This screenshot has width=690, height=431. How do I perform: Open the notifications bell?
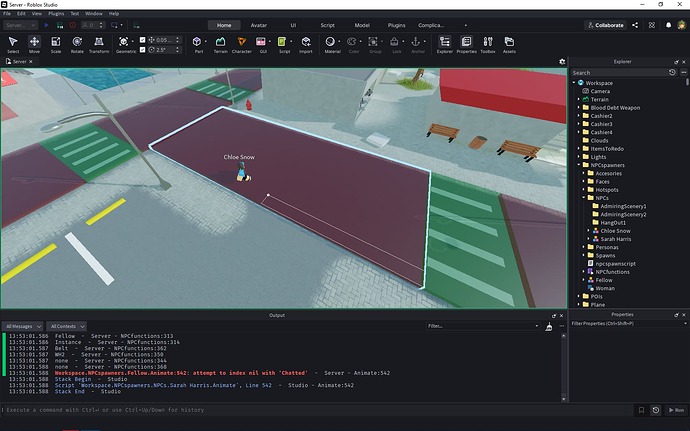[668, 25]
